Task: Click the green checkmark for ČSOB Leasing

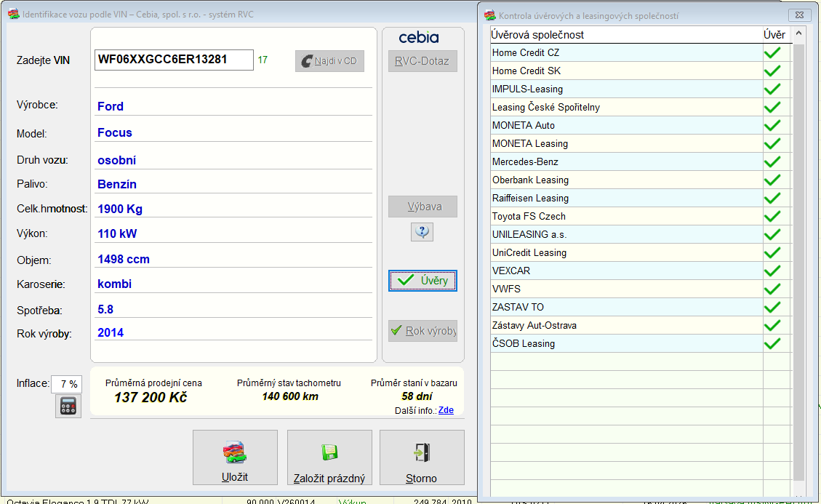Action: pos(772,344)
